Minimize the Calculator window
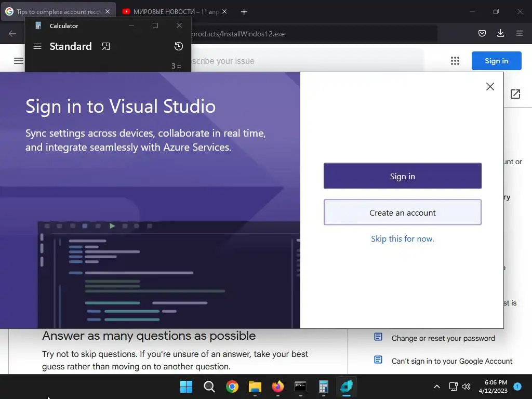Screen dimensions: 532x399 (131, 25)
